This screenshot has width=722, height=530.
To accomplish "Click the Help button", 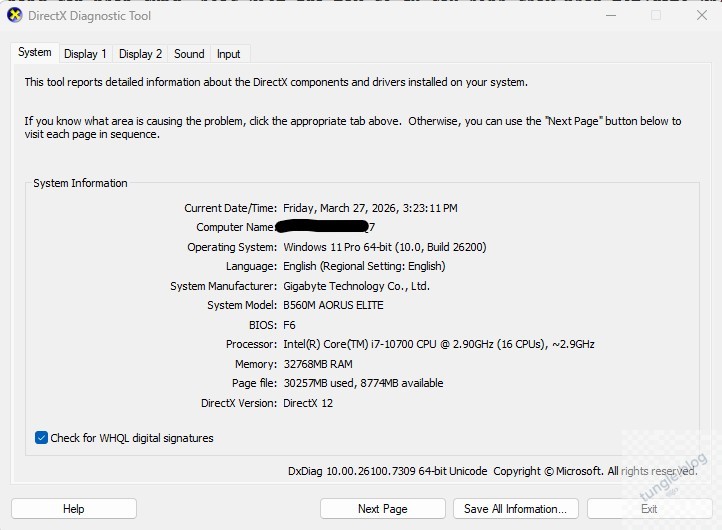I will click(74, 509).
